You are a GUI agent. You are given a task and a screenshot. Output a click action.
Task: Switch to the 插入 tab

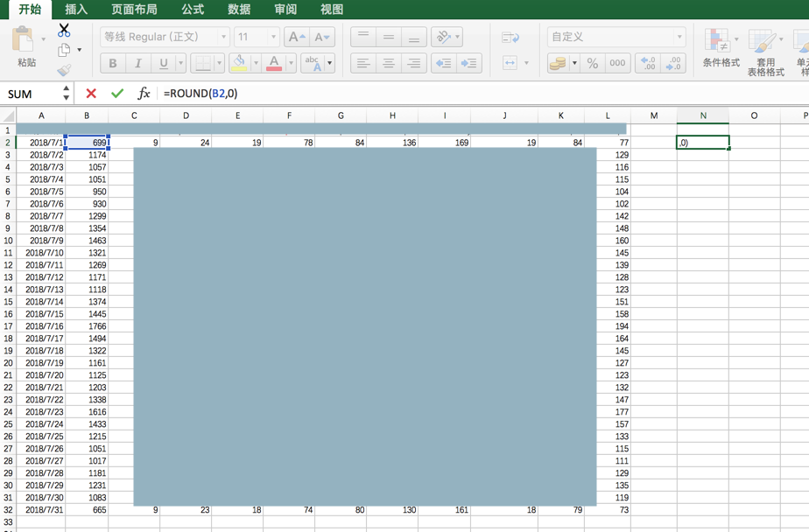click(76, 10)
